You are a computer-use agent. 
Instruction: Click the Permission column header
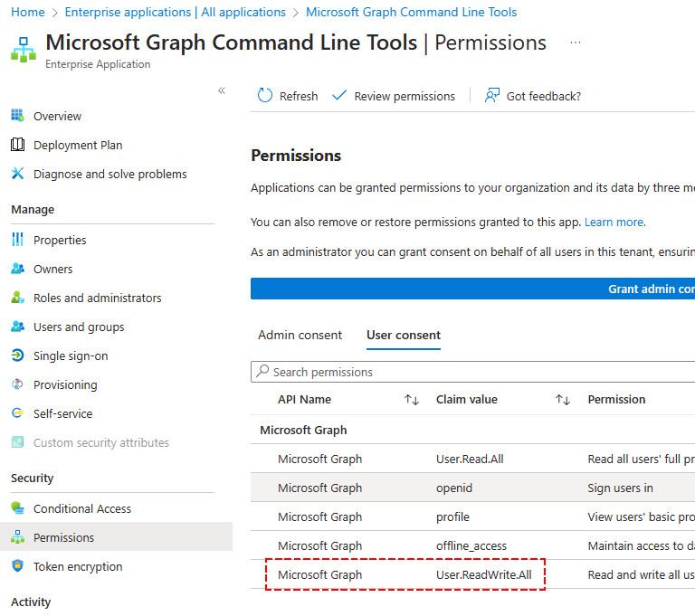coord(616,399)
